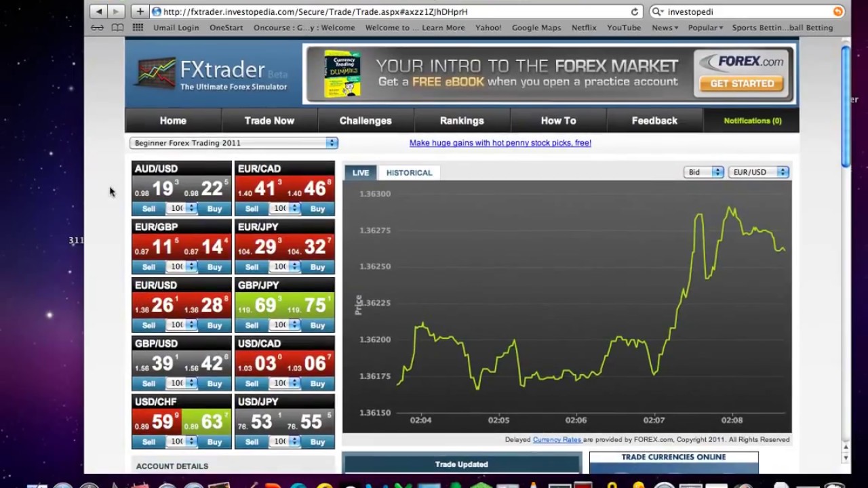Click the Currency Trading for Dummies book image
Screen dimensions: 868x488
[x=342, y=73]
